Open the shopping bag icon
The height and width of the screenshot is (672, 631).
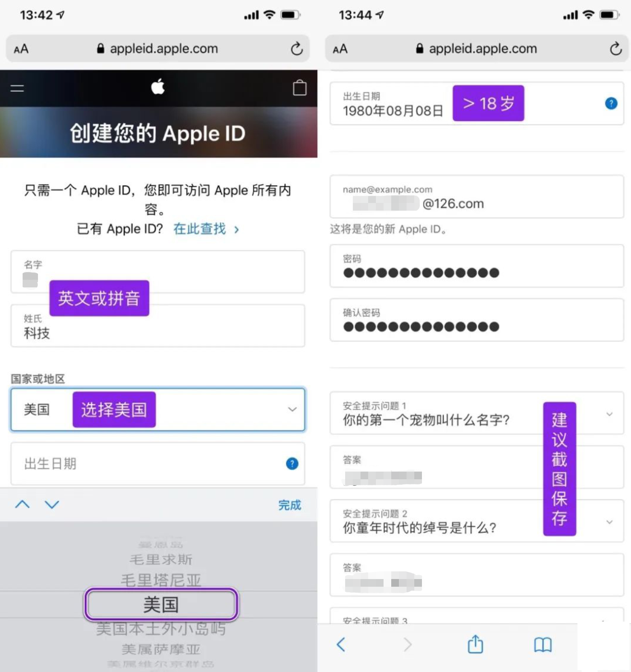[300, 88]
